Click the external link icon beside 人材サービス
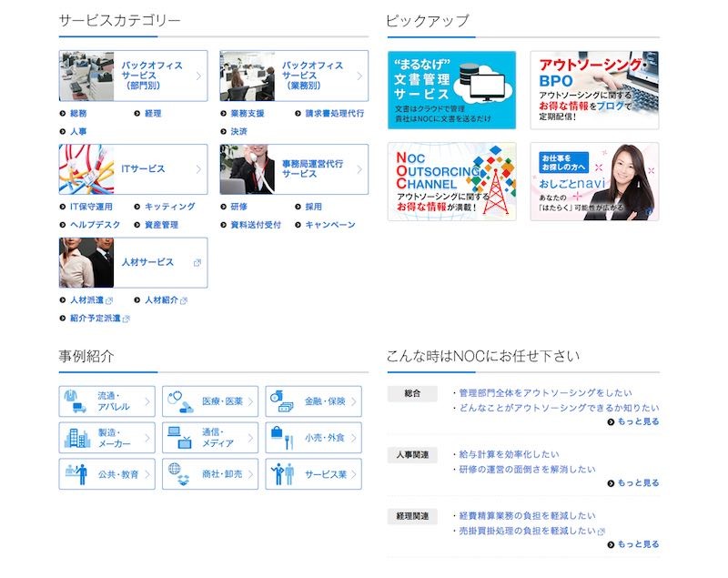728x578 pixels. 197,262
